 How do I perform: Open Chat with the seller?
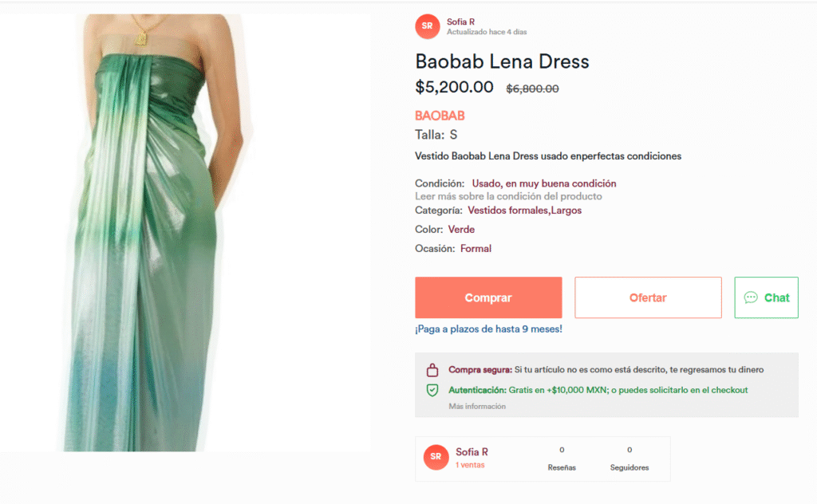(766, 297)
